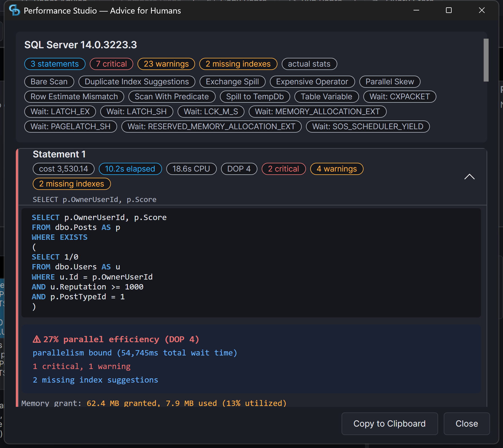503x448 pixels.
Task: Click the vertical scrollbar thumb in the advice panel
Action: tap(486, 60)
